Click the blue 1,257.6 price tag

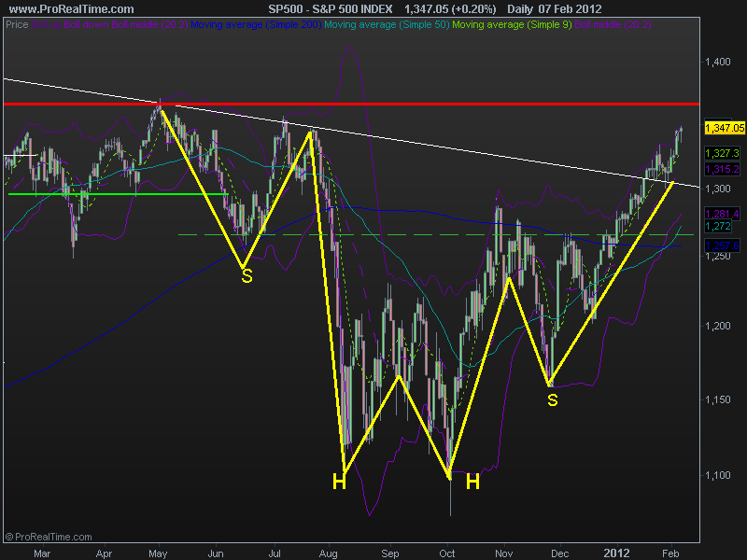click(x=722, y=245)
